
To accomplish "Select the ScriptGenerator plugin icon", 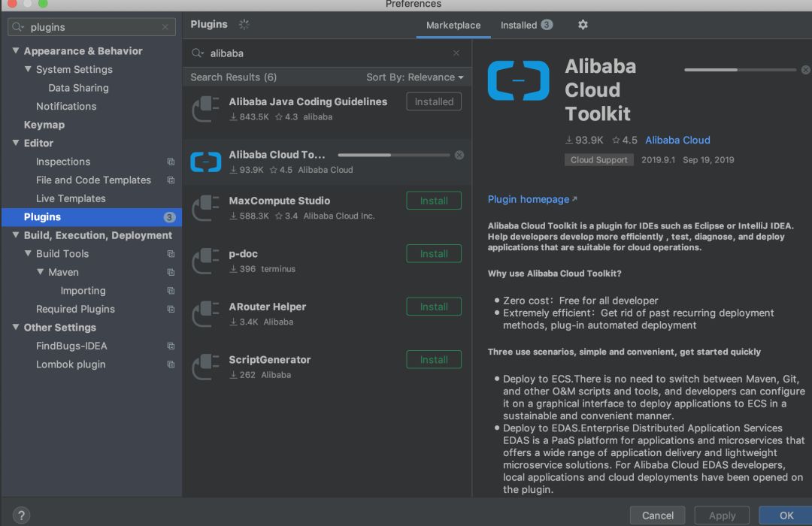I will [x=205, y=367].
